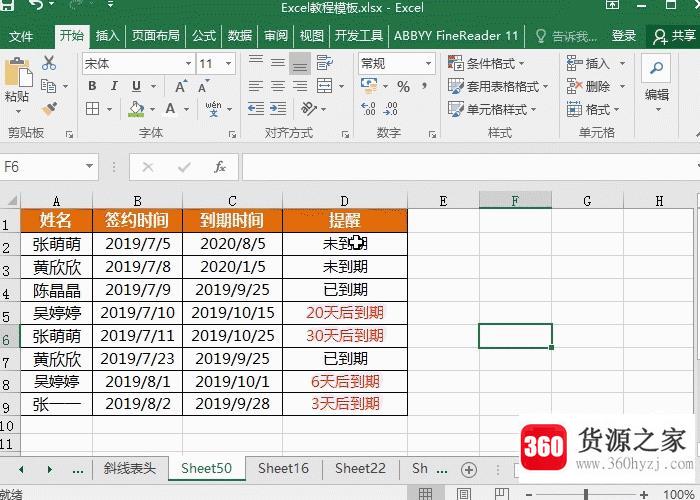Switch to the 公式 tab
This screenshot has width=700, height=500.
click(x=204, y=36)
